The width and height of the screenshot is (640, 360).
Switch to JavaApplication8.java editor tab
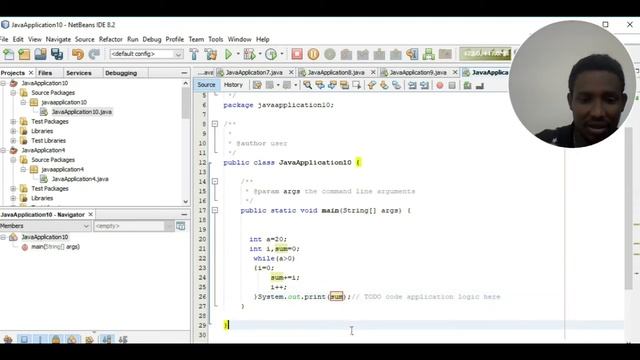click(336, 72)
